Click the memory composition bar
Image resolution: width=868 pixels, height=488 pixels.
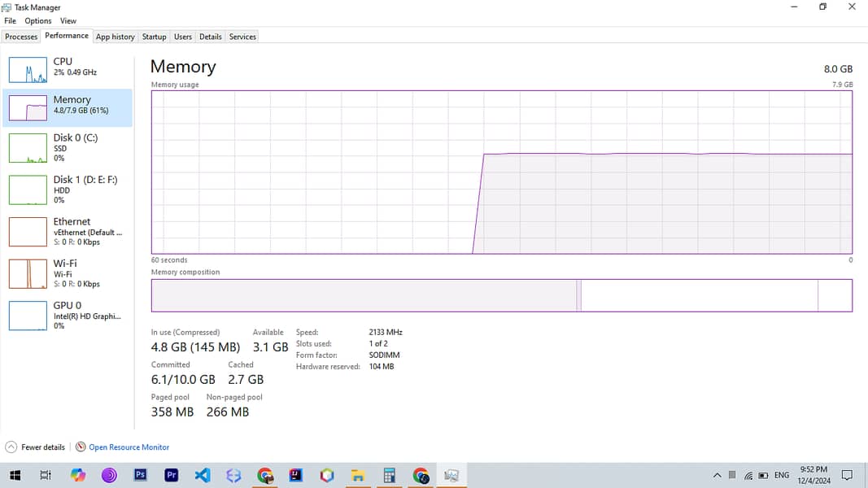[501, 295]
